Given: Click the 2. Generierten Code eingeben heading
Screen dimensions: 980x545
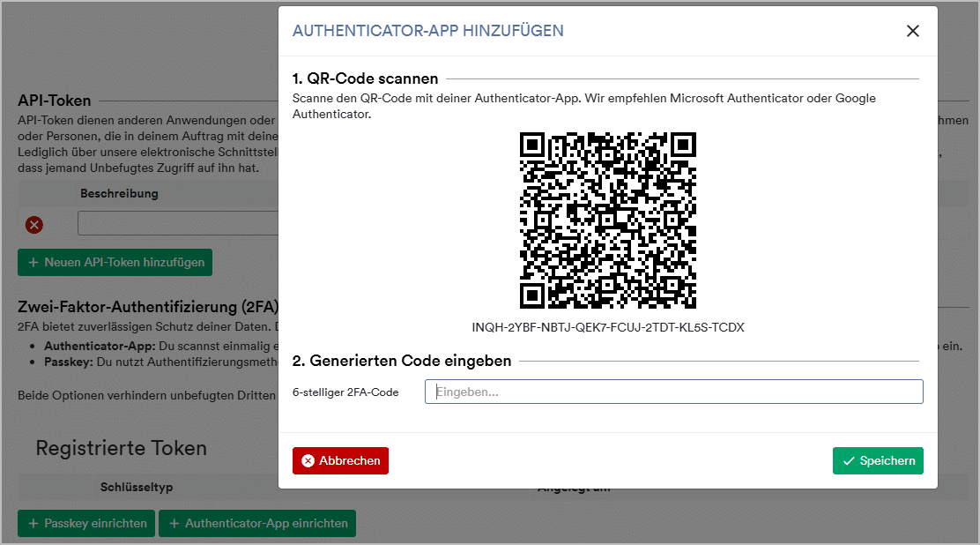Looking at the screenshot, I should pos(402,361).
